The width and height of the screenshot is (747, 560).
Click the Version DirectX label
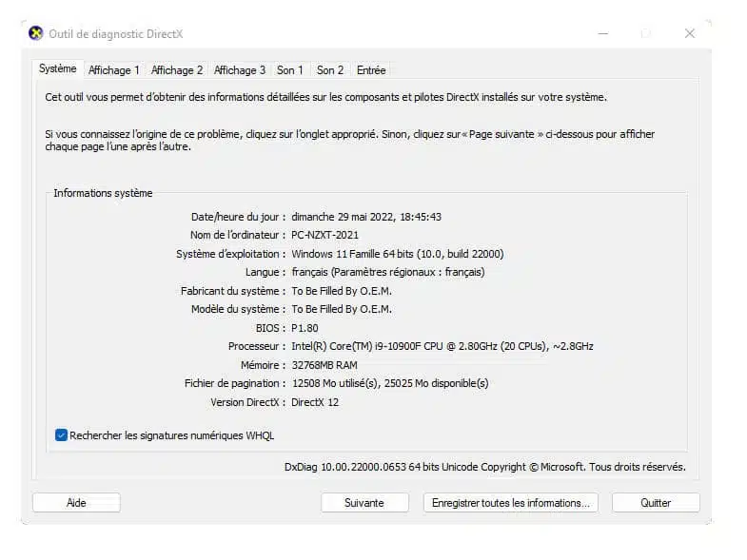247,402
